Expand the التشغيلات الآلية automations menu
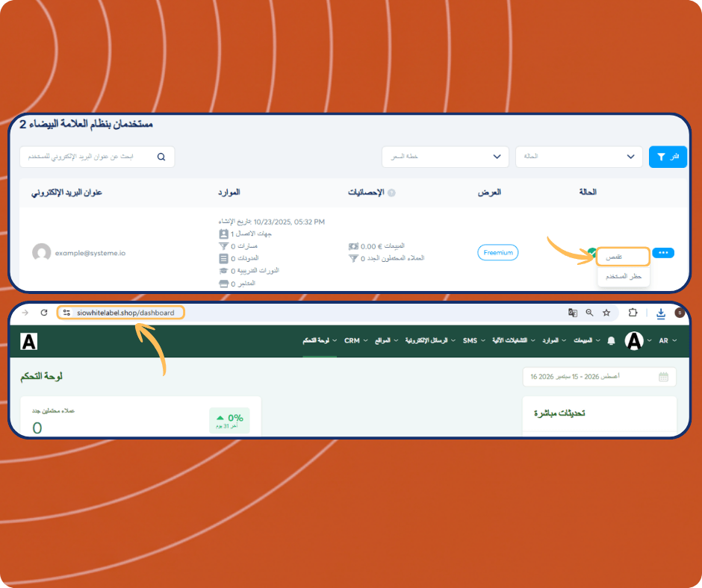Screen dimensions: 702x588 click(514, 340)
